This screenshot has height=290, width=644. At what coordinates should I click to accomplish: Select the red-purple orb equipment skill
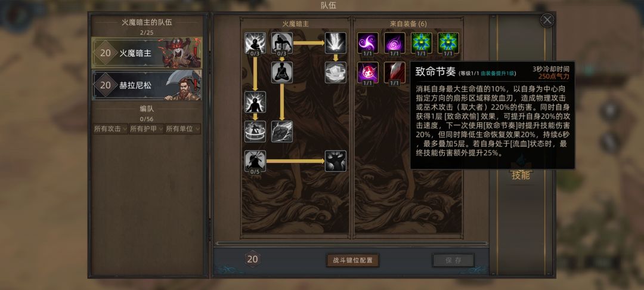point(367,72)
